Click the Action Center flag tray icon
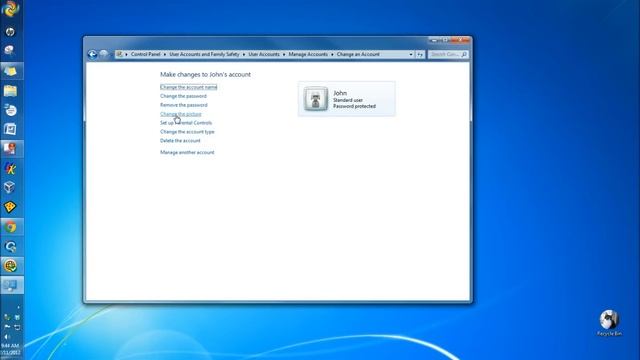 point(7,327)
